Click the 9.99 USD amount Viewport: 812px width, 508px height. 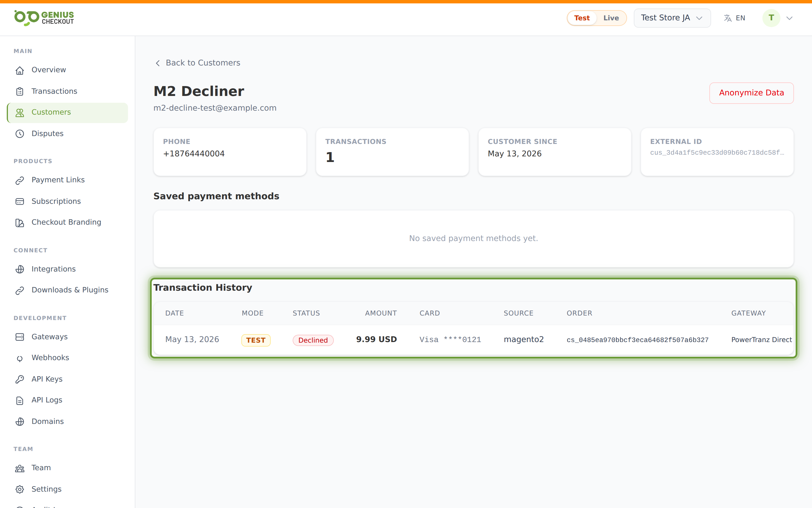pos(376,339)
